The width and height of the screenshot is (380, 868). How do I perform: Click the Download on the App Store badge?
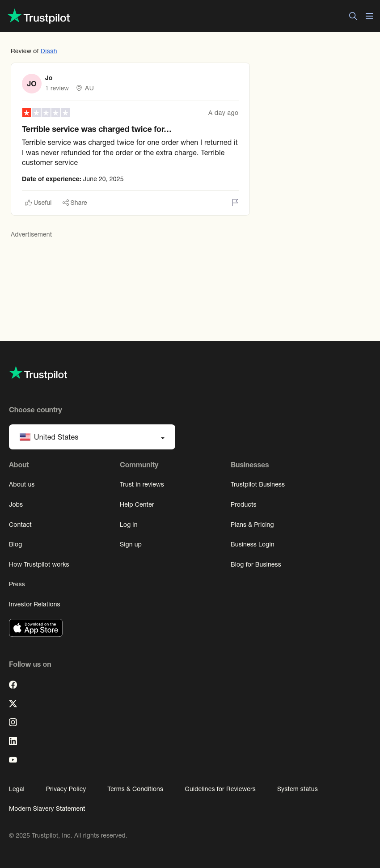click(36, 628)
